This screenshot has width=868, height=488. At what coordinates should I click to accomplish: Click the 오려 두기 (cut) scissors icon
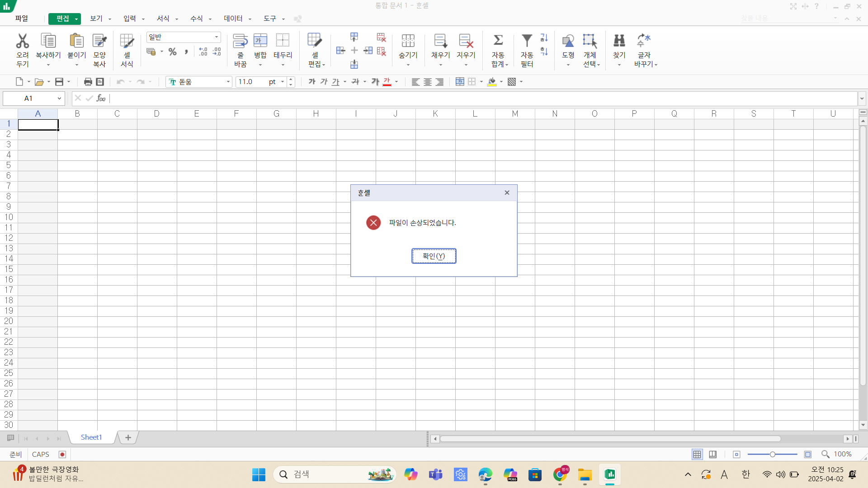coord(22,41)
